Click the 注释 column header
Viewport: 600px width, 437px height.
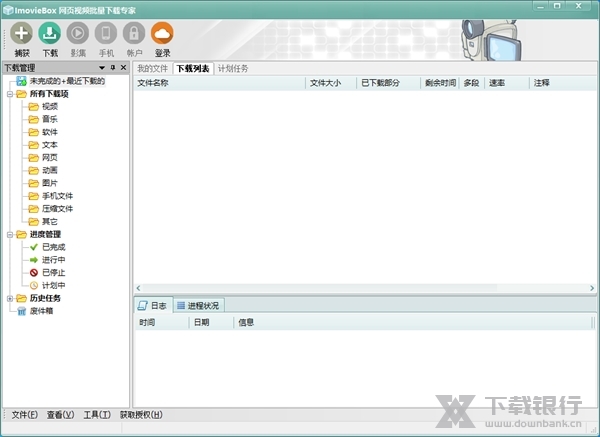coord(563,83)
